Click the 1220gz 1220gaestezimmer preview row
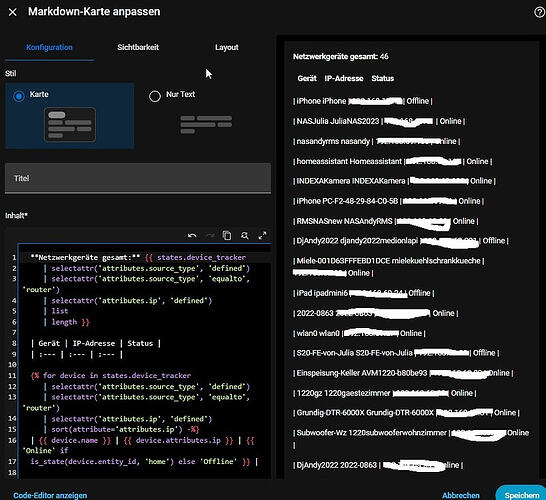This screenshot has width=546, height=500. point(384,393)
